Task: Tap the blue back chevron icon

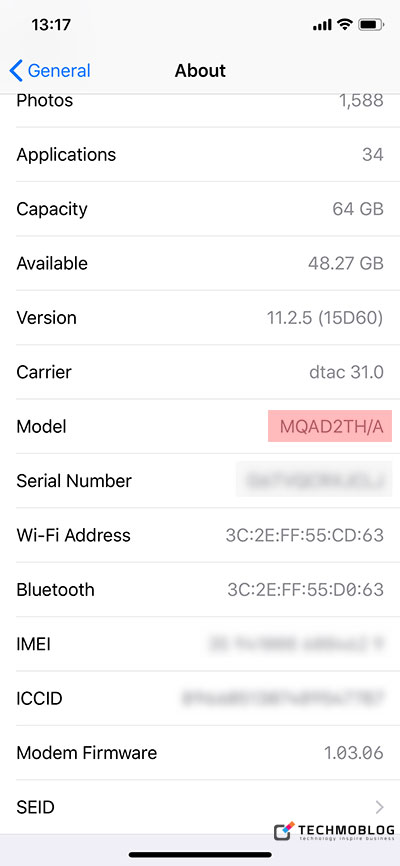Action: pyautogui.click(x=16, y=71)
